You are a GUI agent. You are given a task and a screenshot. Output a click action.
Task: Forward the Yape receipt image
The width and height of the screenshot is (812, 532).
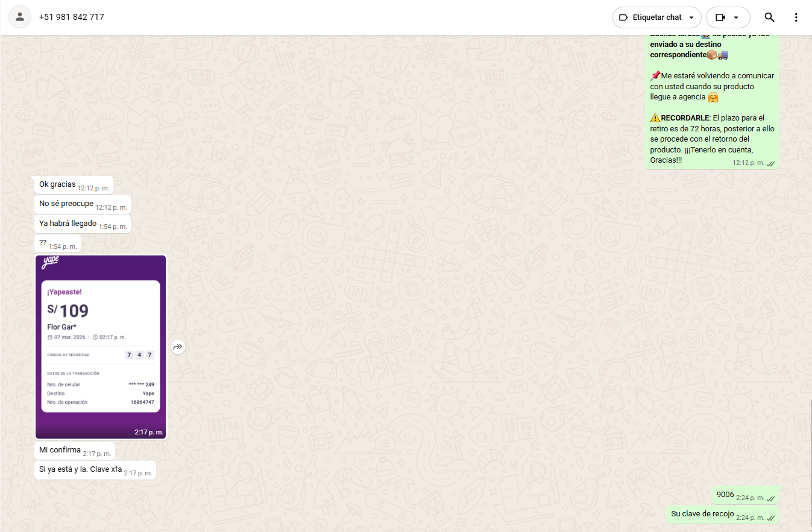(178, 347)
